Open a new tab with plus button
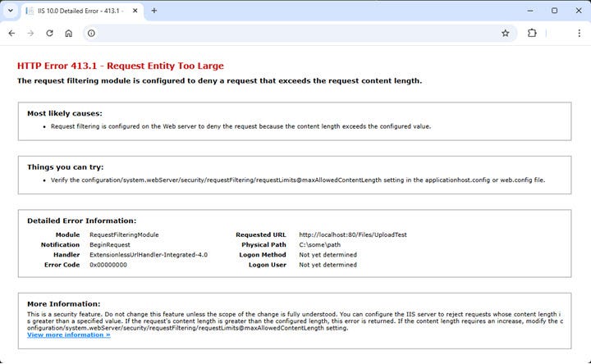Image resolution: width=591 pixels, height=364 pixels. pos(153,11)
